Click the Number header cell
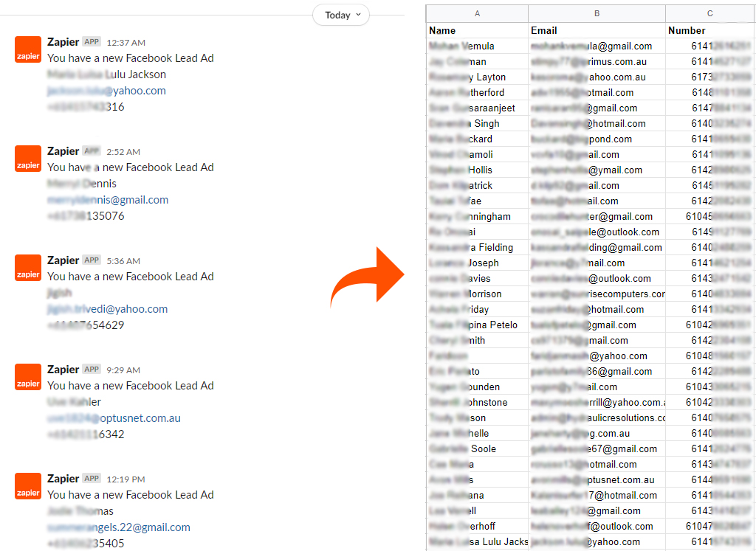 coord(710,30)
